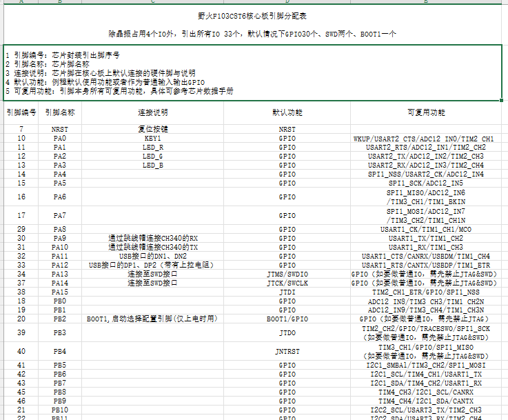
Task: Click the USART1_CK/TIM1_CH1/MCO cell
Action: (x=426, y=230)
